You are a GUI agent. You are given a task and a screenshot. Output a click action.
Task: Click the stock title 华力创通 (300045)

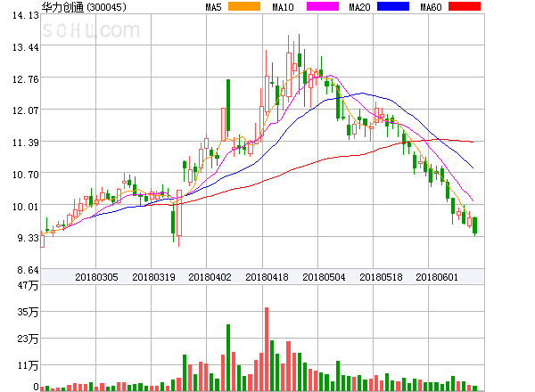tap(84, 7)
